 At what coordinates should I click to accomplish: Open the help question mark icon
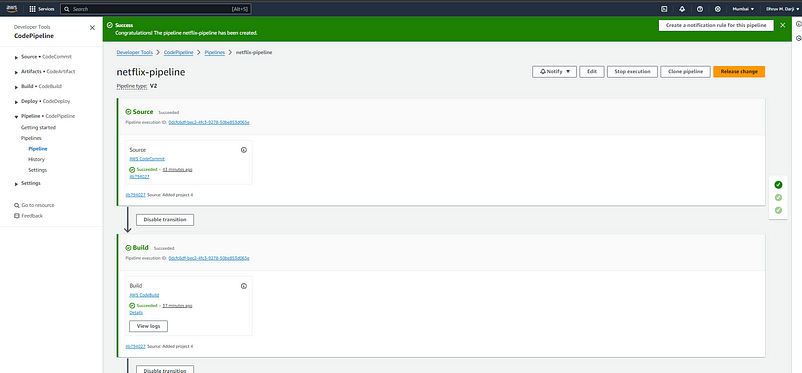pos(700,9)
